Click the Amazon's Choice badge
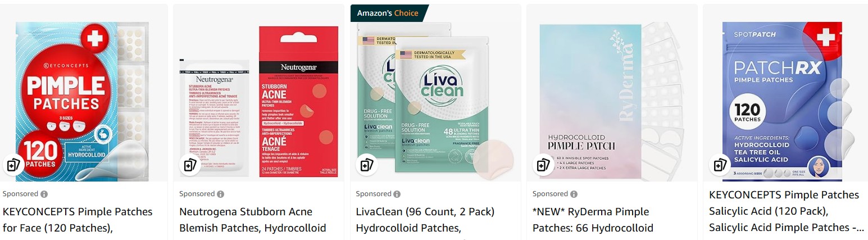Screen dimensions: 868x240 [389, 13]
